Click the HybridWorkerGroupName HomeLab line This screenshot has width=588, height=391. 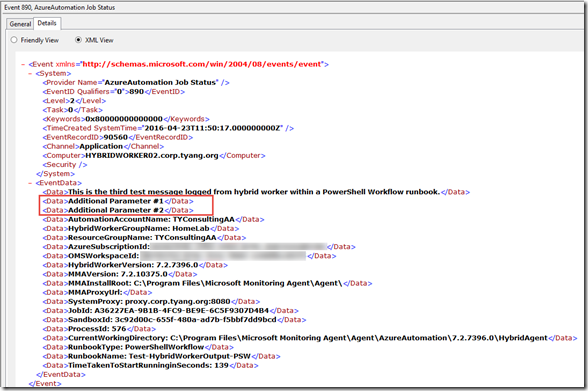[141, 229]
